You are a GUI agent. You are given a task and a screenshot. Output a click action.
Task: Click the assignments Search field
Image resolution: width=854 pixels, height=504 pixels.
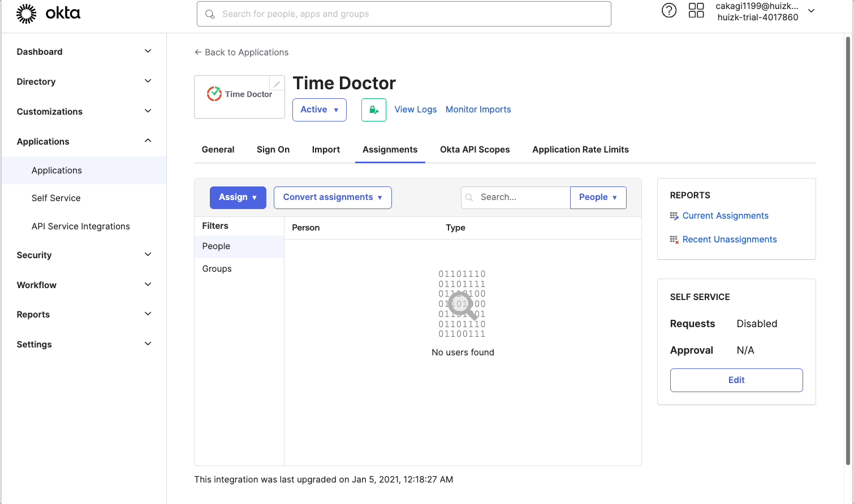tap(520, 197)
